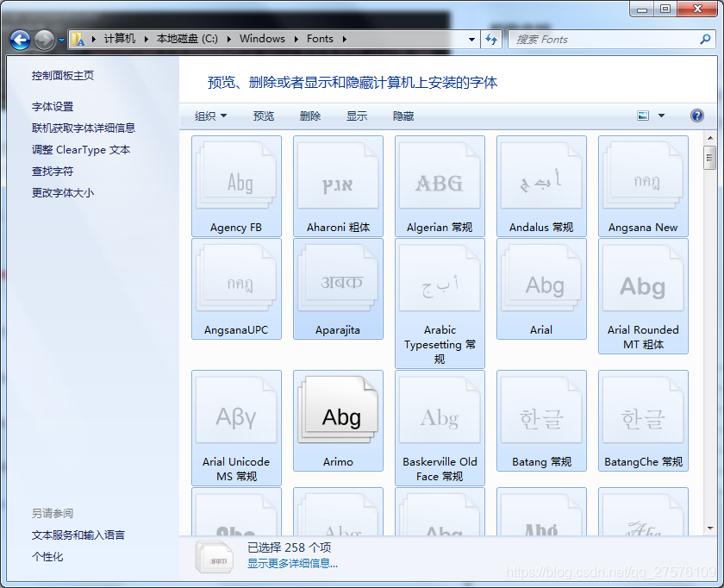Click the Windows breadcrumb segment
Screen dimensions: 724x588
click(262, 39)
